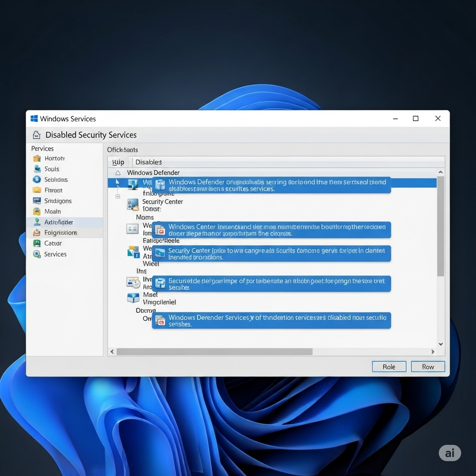Click the Flroœt folder icon
Screen dimensions: 476x476
(37, 190)
